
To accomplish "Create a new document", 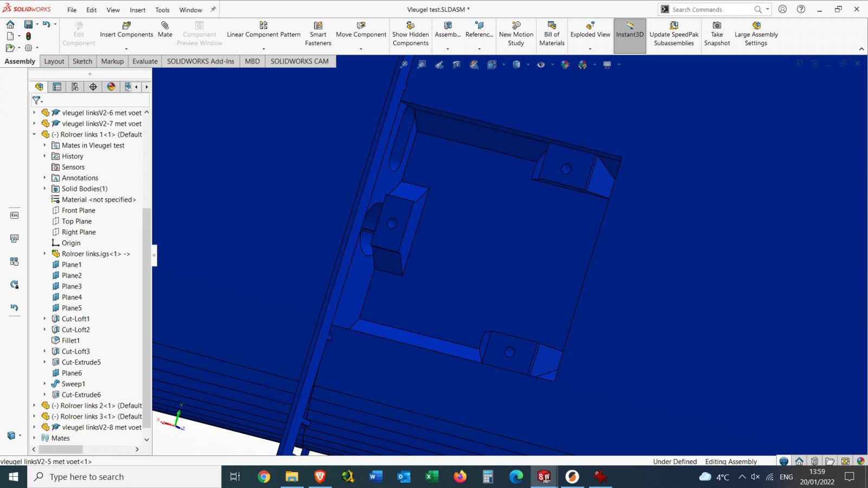I will pyautogui.click(x=10, y=36).
